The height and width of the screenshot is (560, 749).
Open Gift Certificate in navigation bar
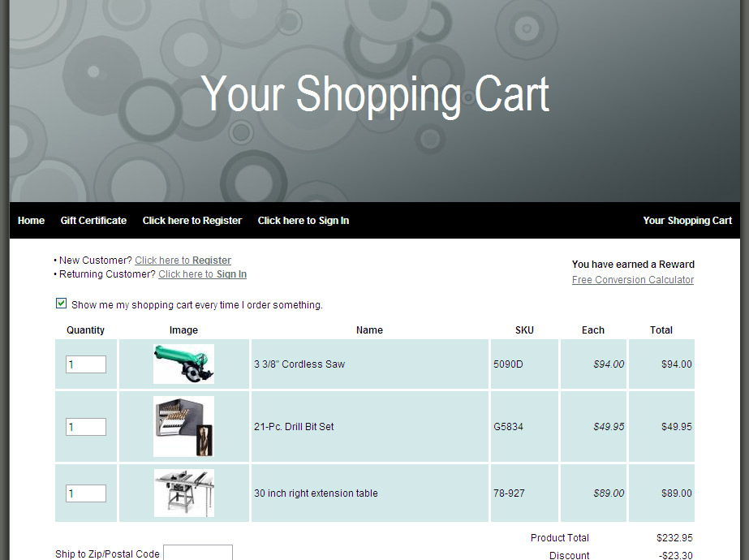(x=93, y=221)
